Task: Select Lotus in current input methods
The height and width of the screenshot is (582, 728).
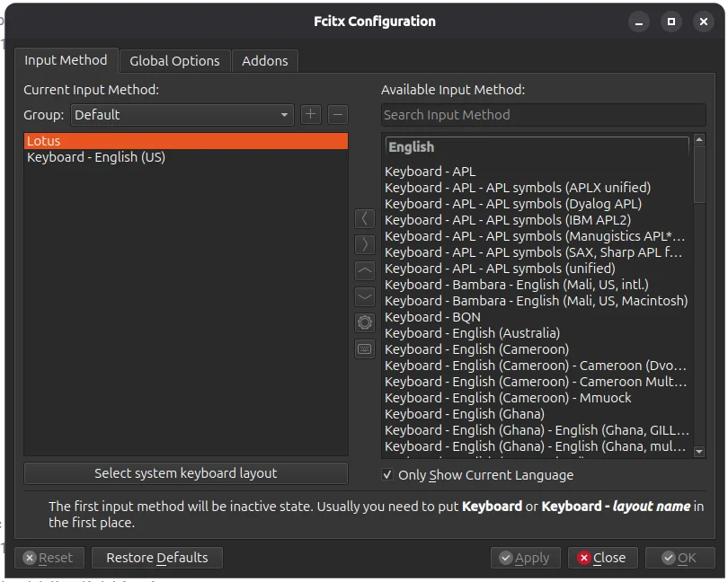Action: pyautogui.click(x=186, y=141)
